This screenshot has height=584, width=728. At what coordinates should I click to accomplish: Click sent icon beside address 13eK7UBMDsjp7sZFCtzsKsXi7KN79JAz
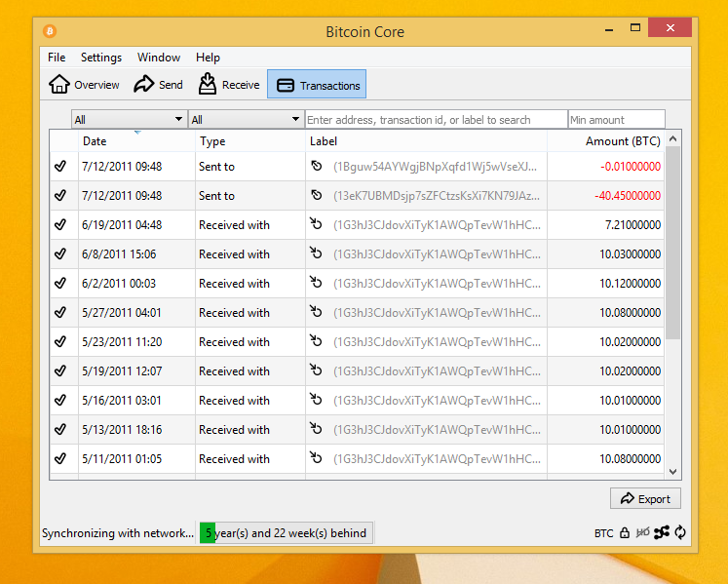tap(316, 195)
